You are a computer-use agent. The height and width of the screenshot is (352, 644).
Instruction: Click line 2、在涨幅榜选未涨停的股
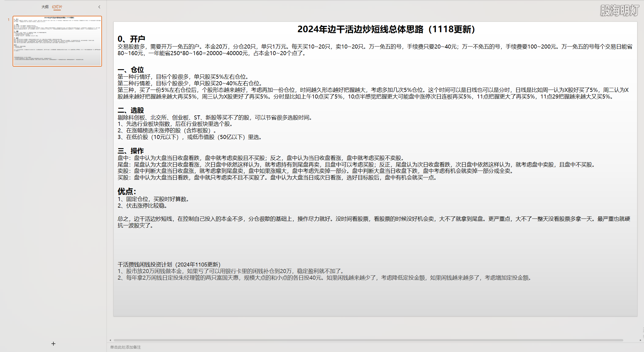click(167, 130)
